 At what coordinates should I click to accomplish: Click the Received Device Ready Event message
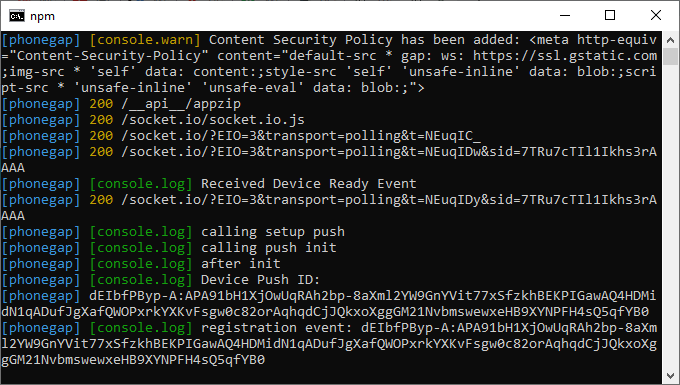(308, 184)
